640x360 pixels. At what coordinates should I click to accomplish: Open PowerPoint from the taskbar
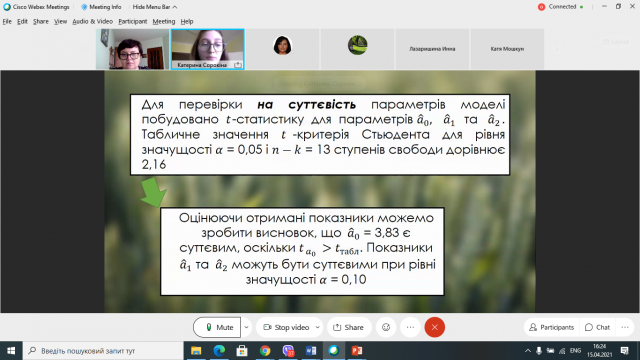(357, 351)
